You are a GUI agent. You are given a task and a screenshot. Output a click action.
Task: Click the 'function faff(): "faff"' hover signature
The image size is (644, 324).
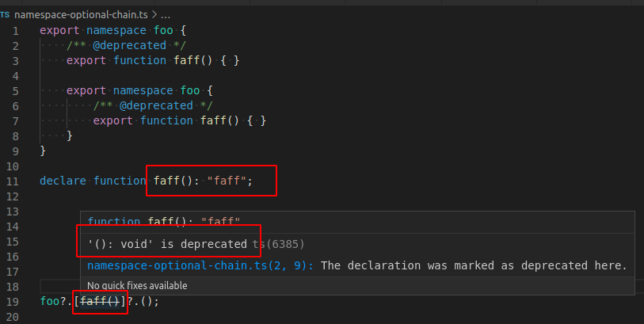click(163, 222)
